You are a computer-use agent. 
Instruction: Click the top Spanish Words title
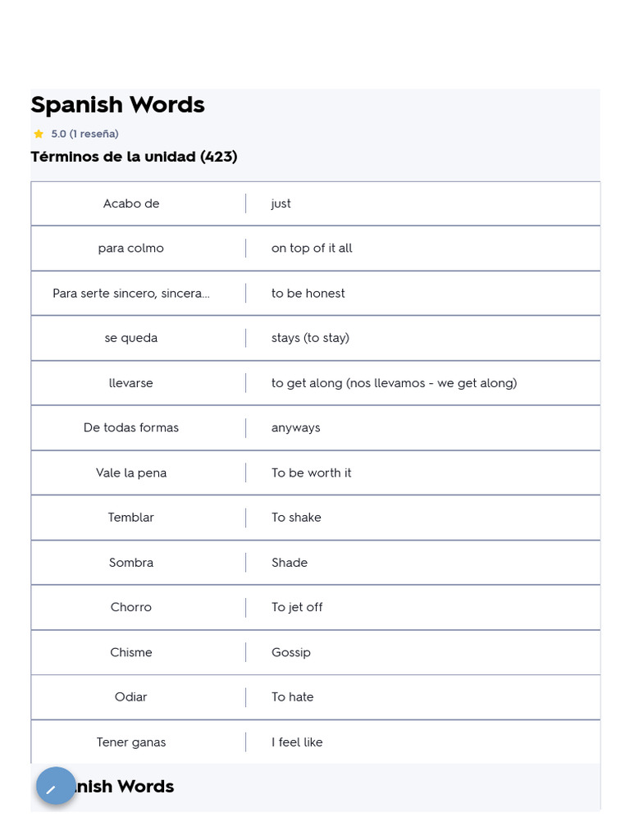click(117, 105)
